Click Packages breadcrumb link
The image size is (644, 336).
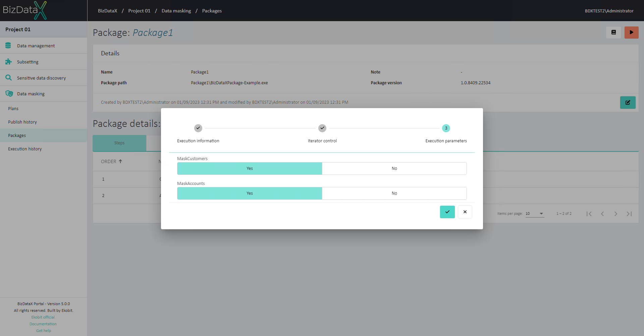point(212,11)
